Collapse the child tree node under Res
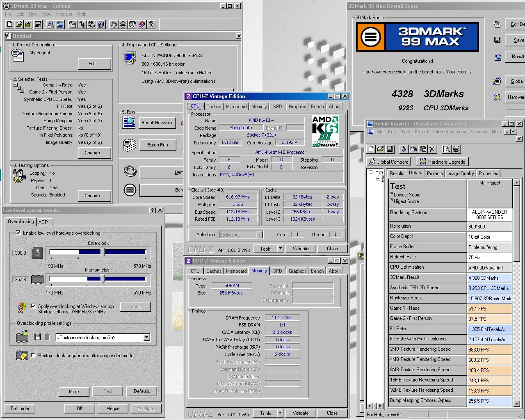Viewport: 525px width, 420px height. point(379,178)
